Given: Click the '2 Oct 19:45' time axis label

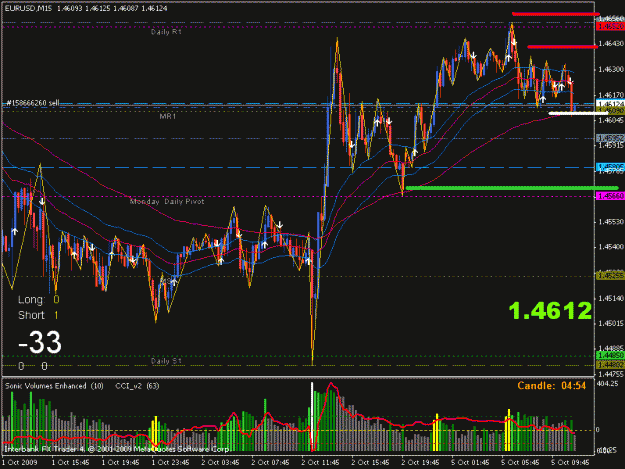Looking at the screenshot, I should (x=420, y=462).
